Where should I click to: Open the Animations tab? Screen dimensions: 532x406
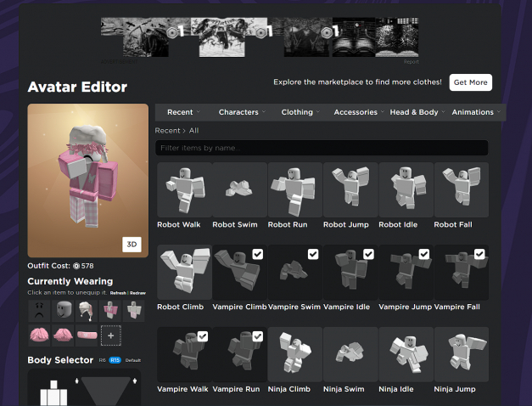click(x=473, y=112)
